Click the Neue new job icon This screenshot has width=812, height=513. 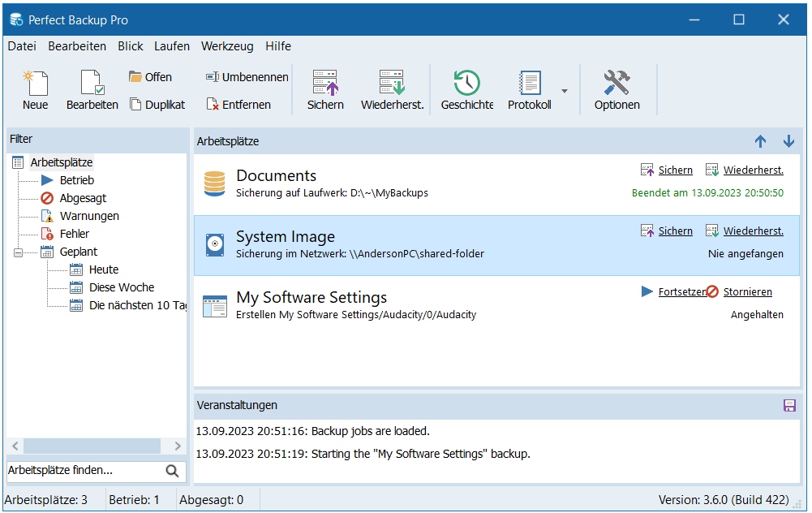tap(35, 84)
